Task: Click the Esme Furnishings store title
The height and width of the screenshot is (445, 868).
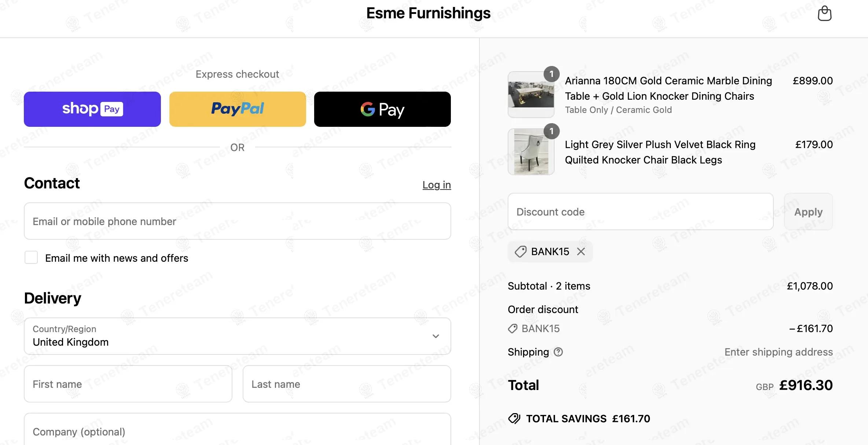Action: (428, 13)
